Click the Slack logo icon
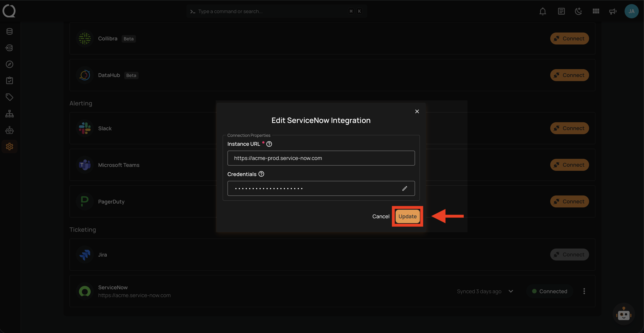The height and width of the screenshot is (333, 644). 85,128
